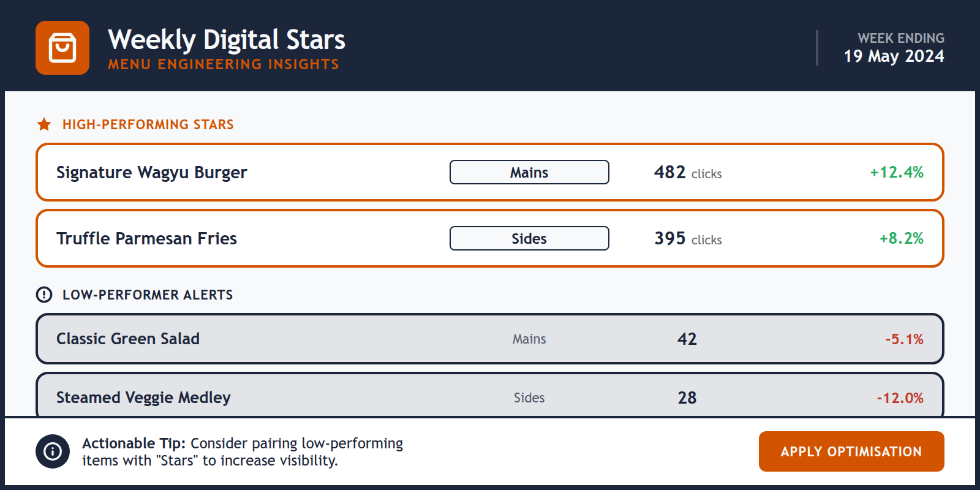Viewport: 980px width, 490px height.
Task: Click the info icon next to Actionable Tip
Action: (x=54, y=451)
